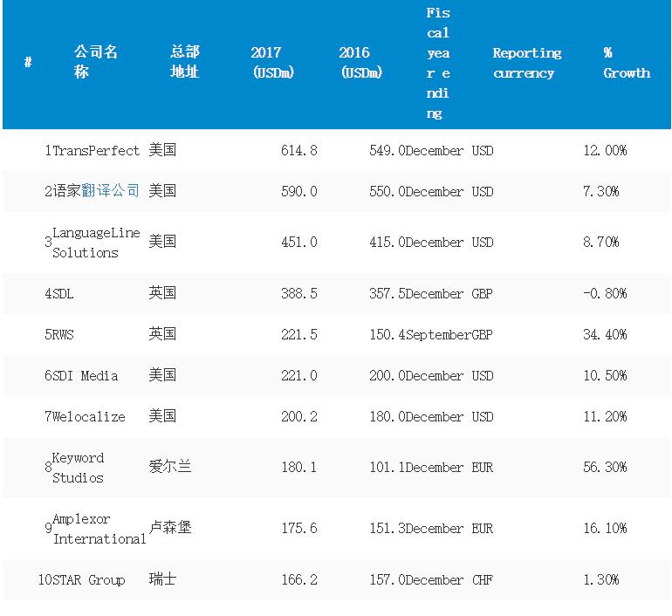Image resolution: width=672 pixels, height=616 pixels.
Task: Click 101.1 value in Keyword Studios row
Action: (387, 467)
